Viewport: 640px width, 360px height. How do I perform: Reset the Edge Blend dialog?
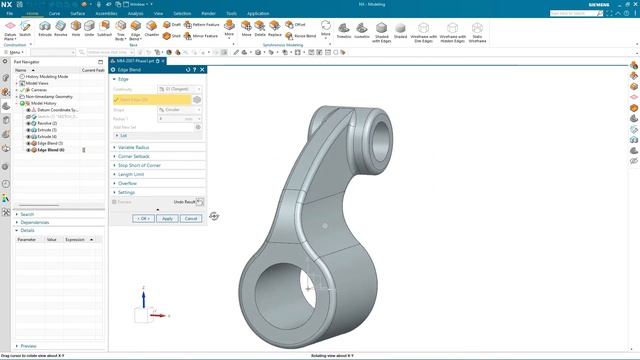click(x=188, y=70)
